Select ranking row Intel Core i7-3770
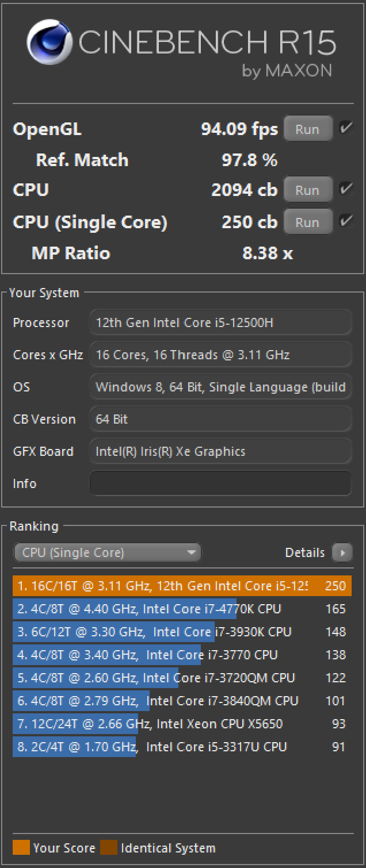Screen dimensions: 366x868 click(182, 655)
